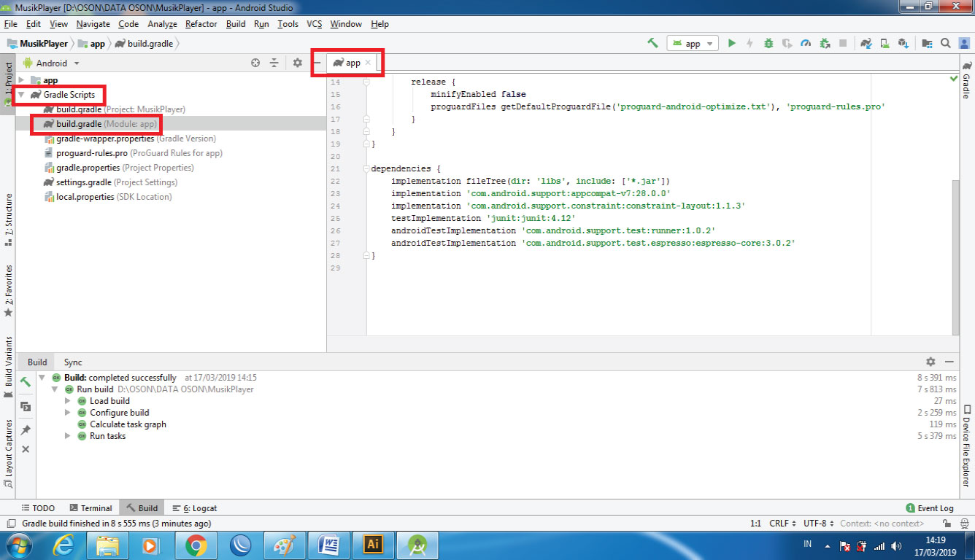Click the user account avatar icon
Screen dimensions: 975x560
pos(963,43)
